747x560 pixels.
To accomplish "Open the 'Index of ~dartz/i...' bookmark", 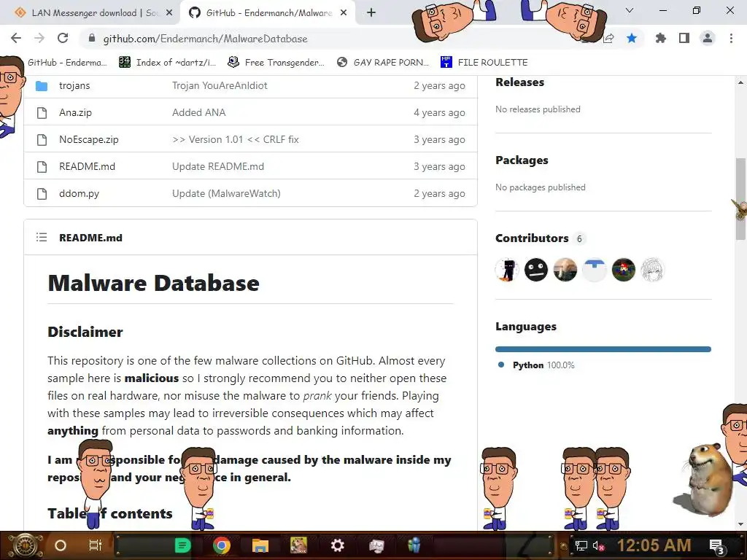I will point(167,62).
